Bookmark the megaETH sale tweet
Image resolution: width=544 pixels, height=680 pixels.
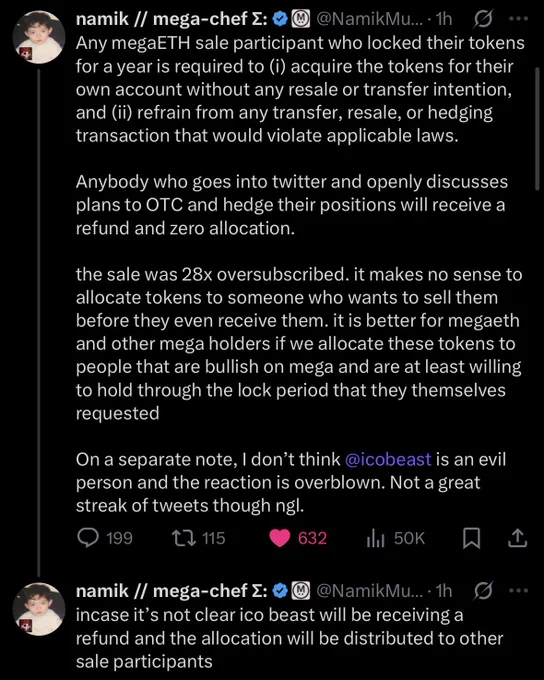472,538
